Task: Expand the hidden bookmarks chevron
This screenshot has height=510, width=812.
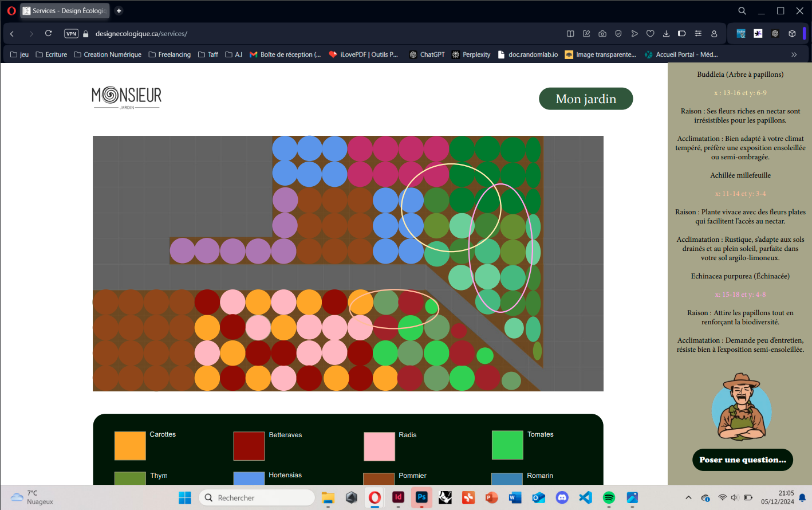Action: pyautogui.click(x=794, y=54)
